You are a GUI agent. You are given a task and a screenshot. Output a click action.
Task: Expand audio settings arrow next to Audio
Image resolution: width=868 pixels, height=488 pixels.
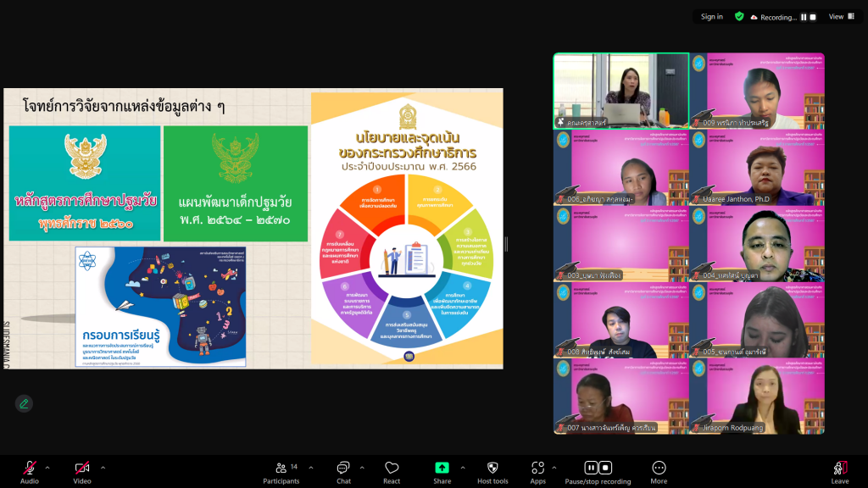coord(47,467)
